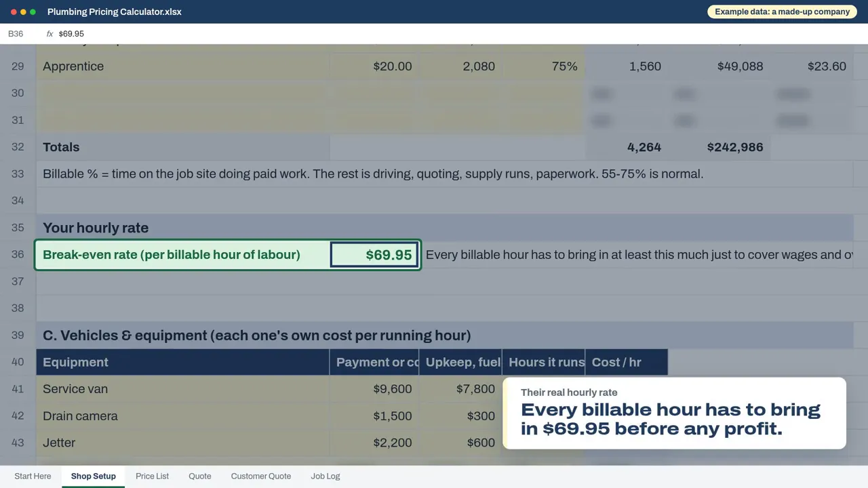Go to the Customer Quote sheet tab
Viewport: 868px width, 488px height.
(261, 476)
